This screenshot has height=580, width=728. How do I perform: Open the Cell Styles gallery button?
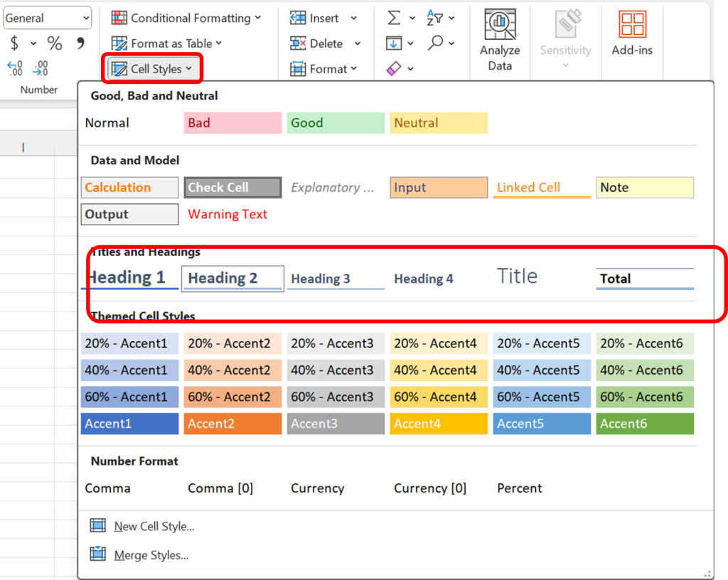(152, 69)
